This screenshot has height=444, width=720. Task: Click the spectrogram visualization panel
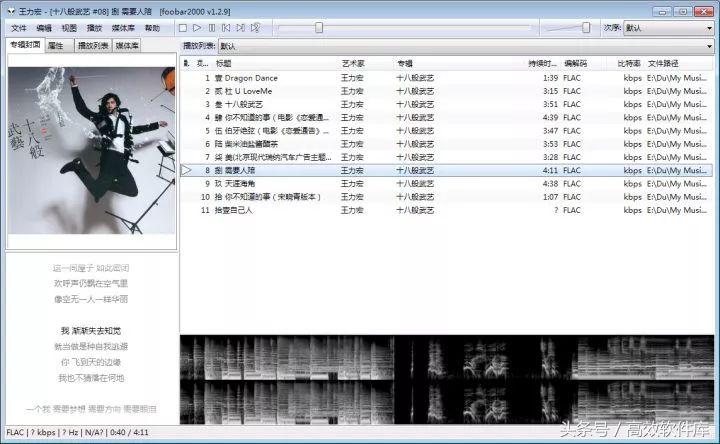(447, 380)
